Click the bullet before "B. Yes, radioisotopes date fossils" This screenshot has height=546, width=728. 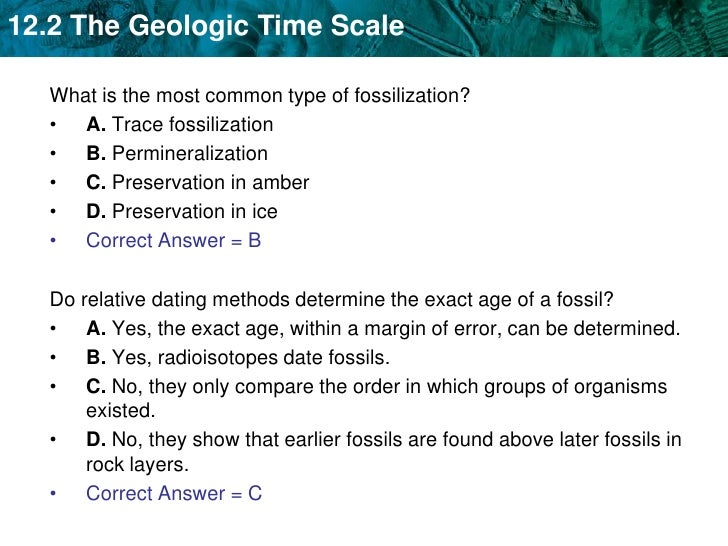[54, 357]
